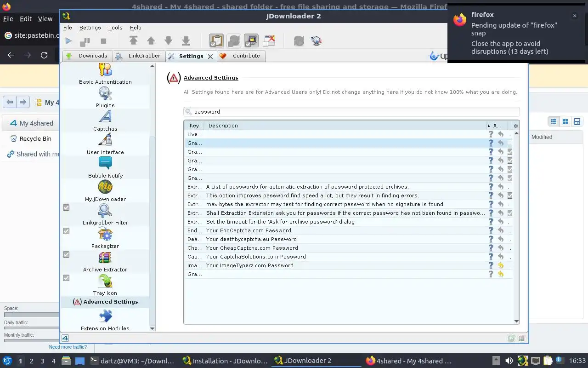Click the advanced settings search field
The width and height of the screenshot is (588, 368).
(x=351, y=112)
